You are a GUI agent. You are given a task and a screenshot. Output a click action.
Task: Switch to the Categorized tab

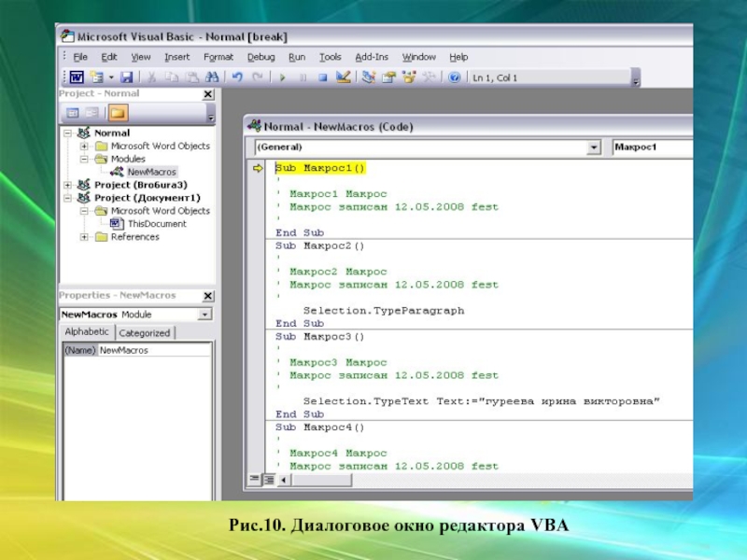(x=145, y=333)
